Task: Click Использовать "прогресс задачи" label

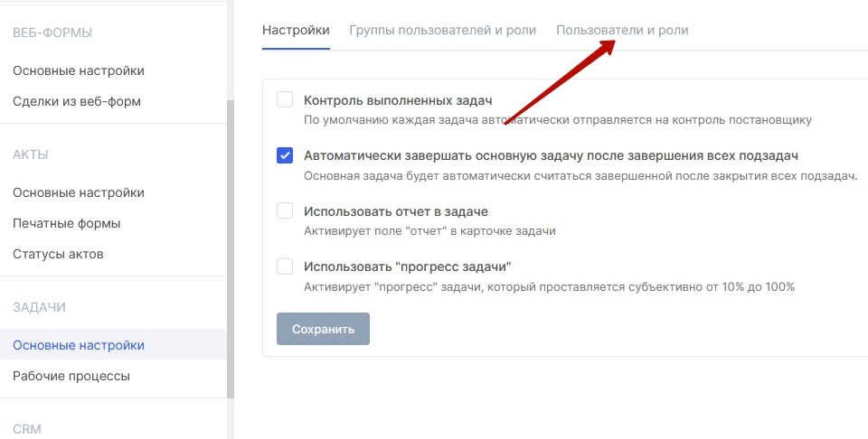Action: [408, 266]
